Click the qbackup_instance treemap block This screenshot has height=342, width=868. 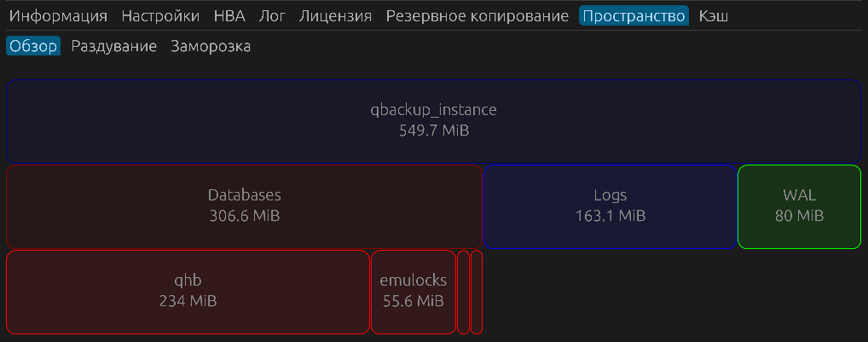click(433, 120)
